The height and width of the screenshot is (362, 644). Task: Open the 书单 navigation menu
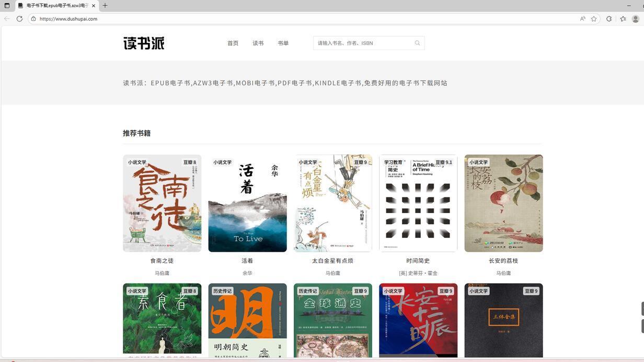(x=283, y=43)
